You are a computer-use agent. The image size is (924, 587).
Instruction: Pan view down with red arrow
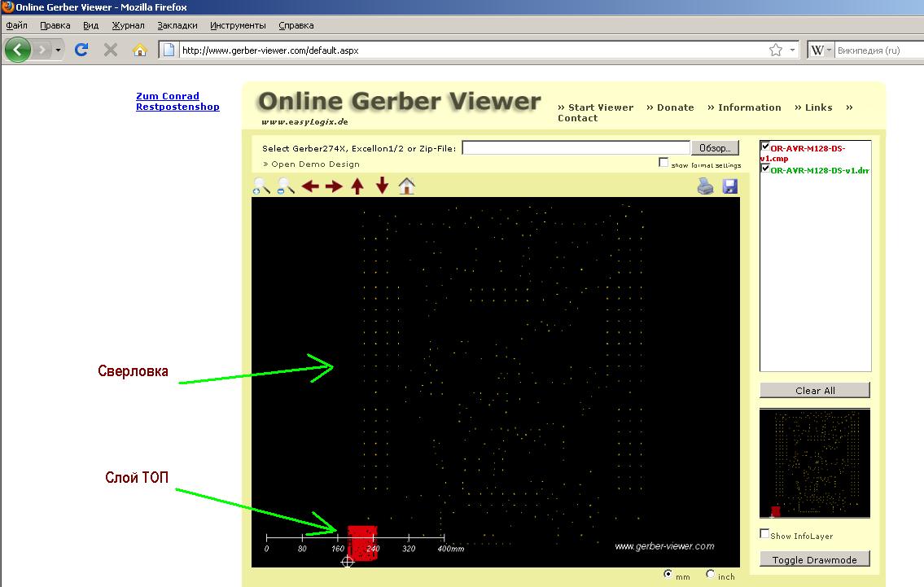click(x=383, y=186)
